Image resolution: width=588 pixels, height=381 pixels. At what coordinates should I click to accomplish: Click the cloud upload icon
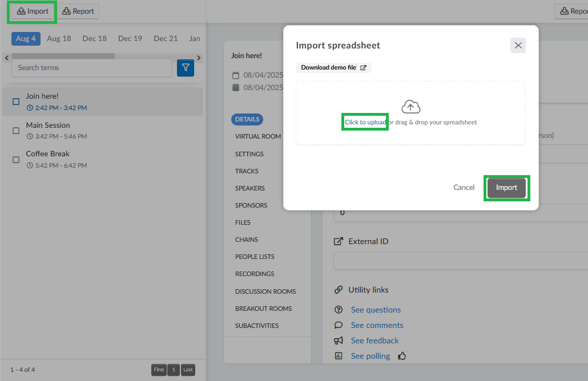[411, 107]
